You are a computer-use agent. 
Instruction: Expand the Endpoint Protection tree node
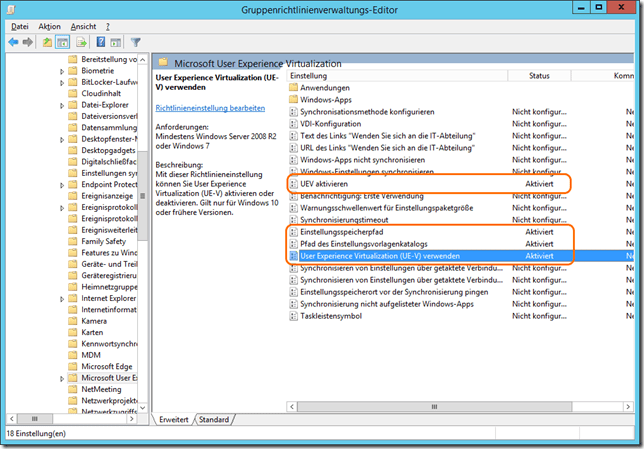(60, 183)
